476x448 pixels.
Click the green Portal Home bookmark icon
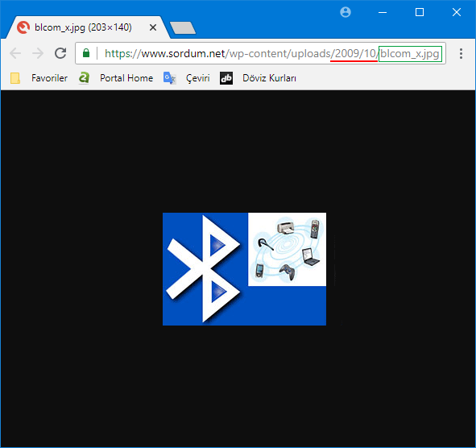click(x=84, y=78)
